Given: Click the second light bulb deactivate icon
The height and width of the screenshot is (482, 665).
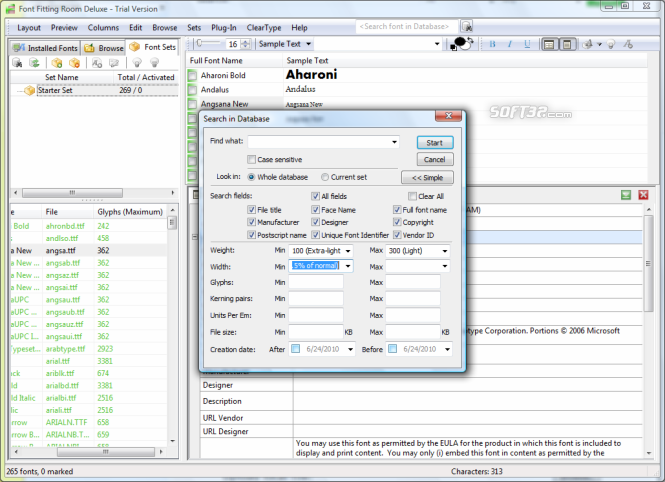Looking at the screenshot, I should point(154,63).
